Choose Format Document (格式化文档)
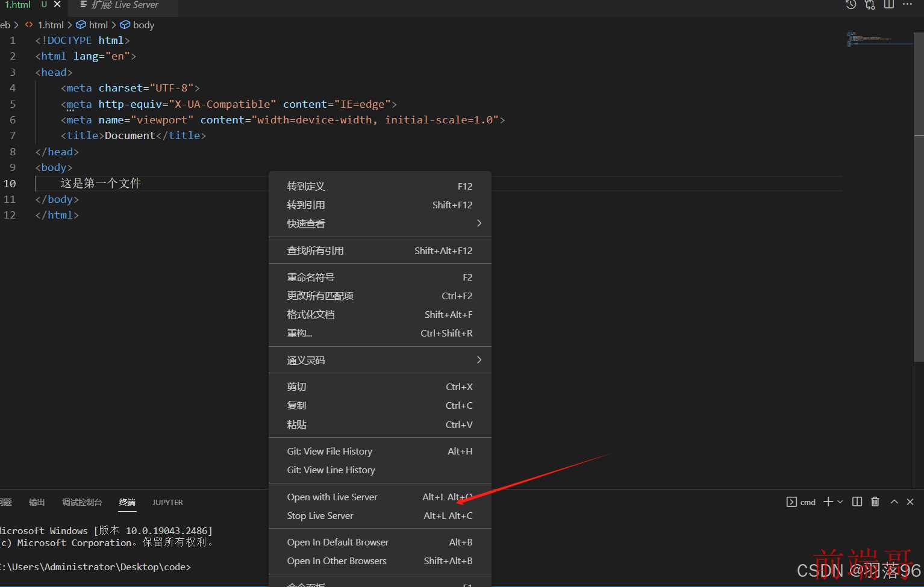Viewport: 924px width, 587px height. click(380, 314)
